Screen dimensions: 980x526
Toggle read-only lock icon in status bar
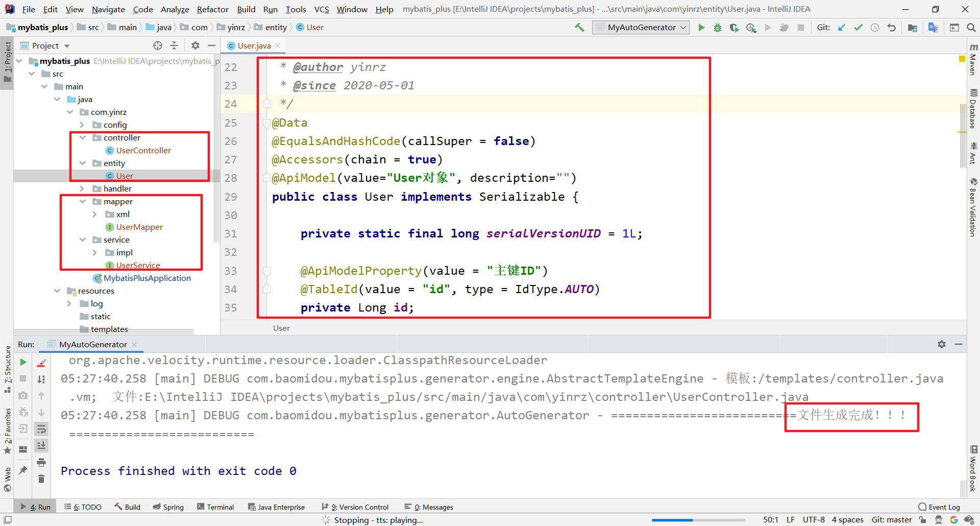[923, 520]
